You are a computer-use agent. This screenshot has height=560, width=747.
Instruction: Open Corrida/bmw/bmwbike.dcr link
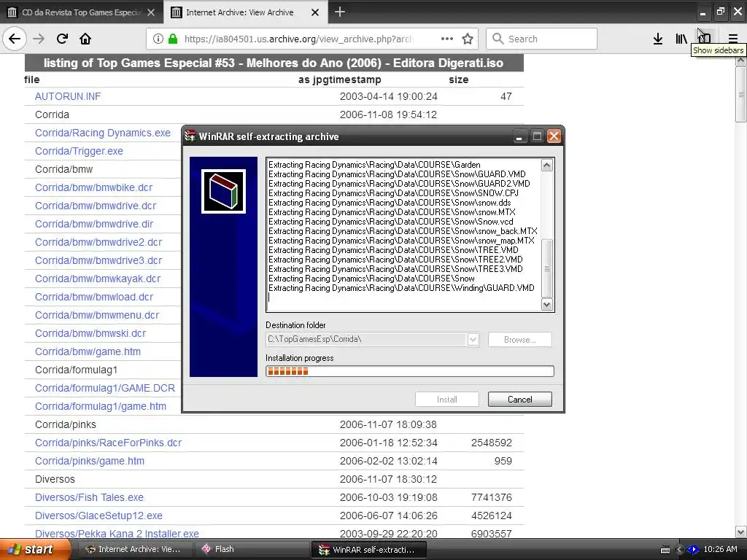click(x=94, y=187)
